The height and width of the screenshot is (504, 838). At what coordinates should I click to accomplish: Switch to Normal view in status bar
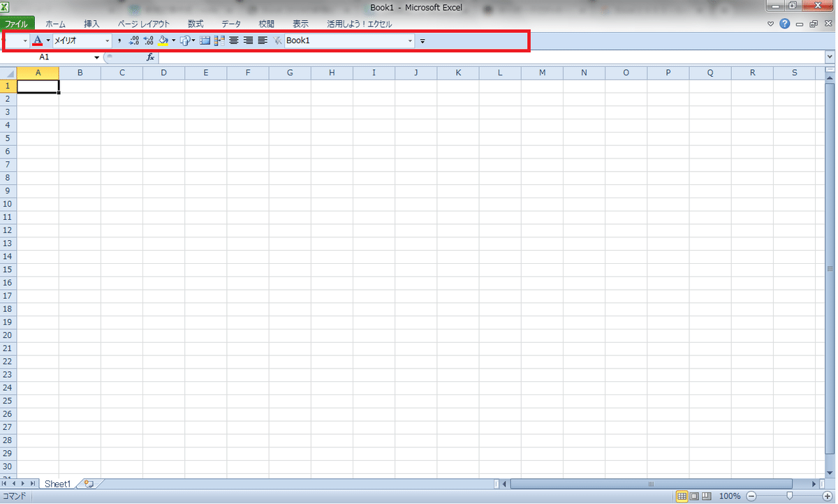click(682, 496)
